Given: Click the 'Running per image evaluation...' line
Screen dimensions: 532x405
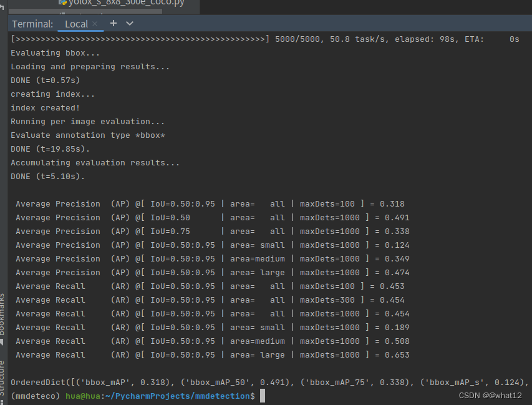Looking at the screenshot, I should tap(87, 122).
